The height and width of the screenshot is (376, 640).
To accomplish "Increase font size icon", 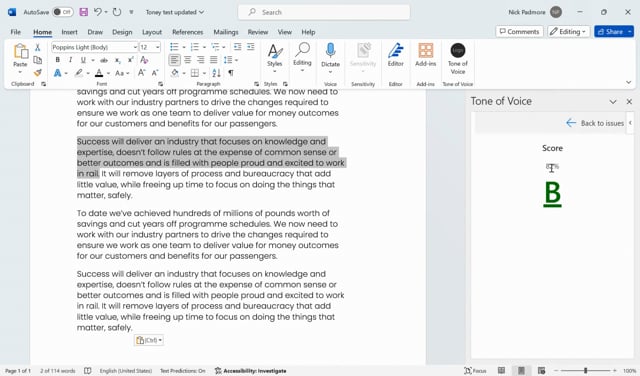I will tap(142, 73).
